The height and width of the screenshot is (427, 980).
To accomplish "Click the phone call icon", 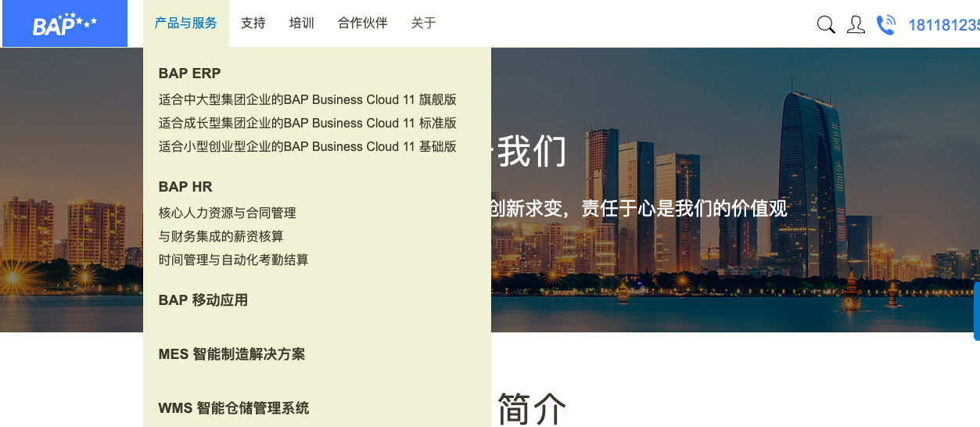I will click(885, 25).
